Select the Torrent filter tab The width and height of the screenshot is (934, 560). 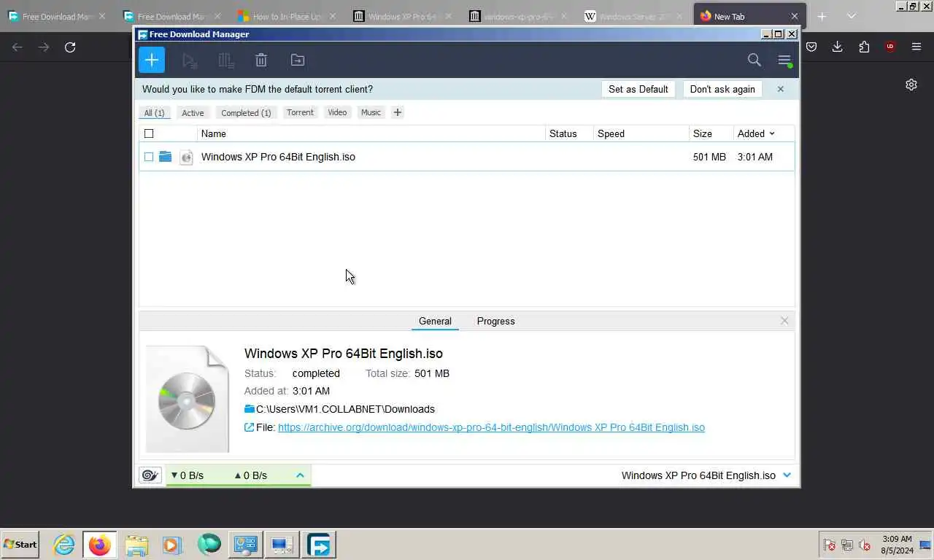pos(300,112)
